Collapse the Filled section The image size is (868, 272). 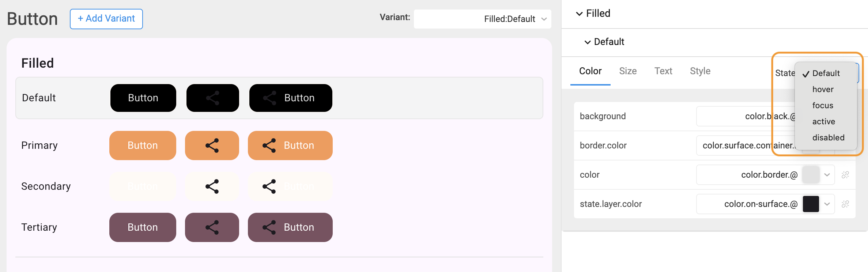579,14
